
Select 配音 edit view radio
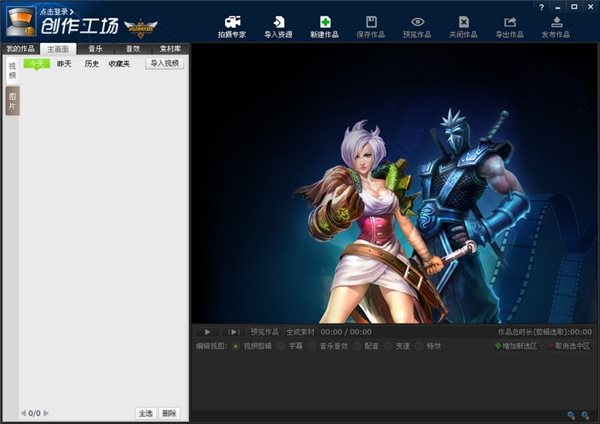(x=357, y=346)
